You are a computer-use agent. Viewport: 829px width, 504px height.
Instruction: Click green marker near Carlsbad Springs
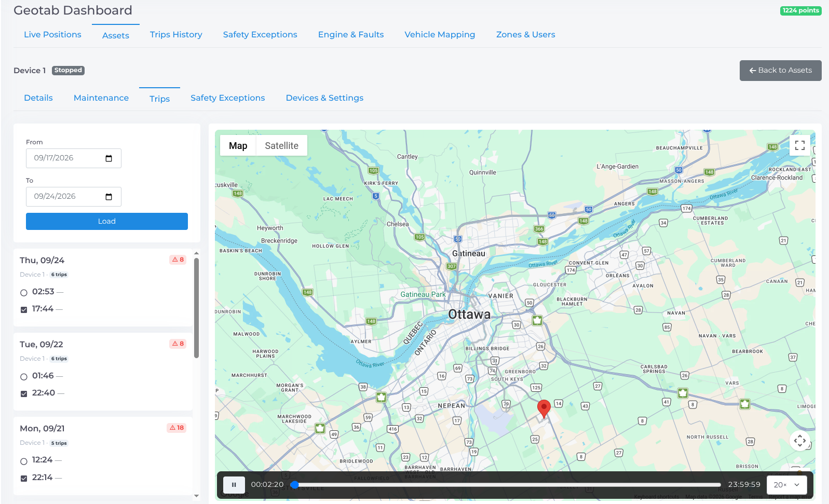(683, 393)
